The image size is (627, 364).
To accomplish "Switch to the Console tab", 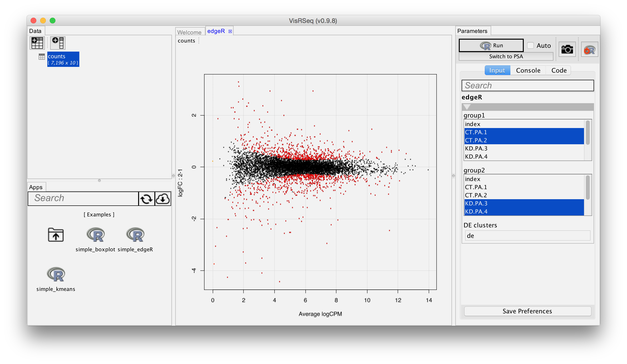I will [528, 70].
